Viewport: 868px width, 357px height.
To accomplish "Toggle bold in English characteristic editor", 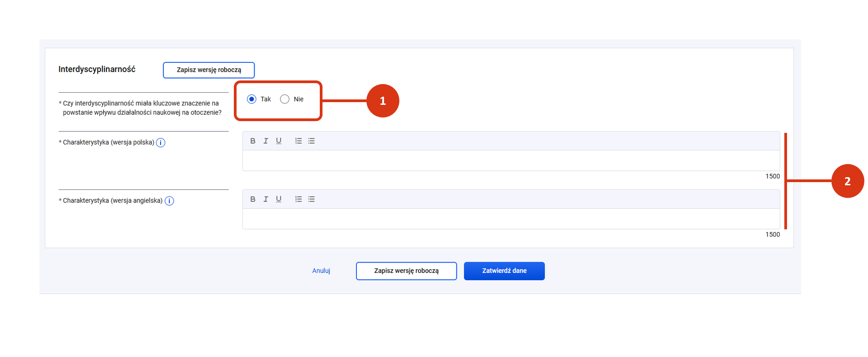I will coord(253,199).
